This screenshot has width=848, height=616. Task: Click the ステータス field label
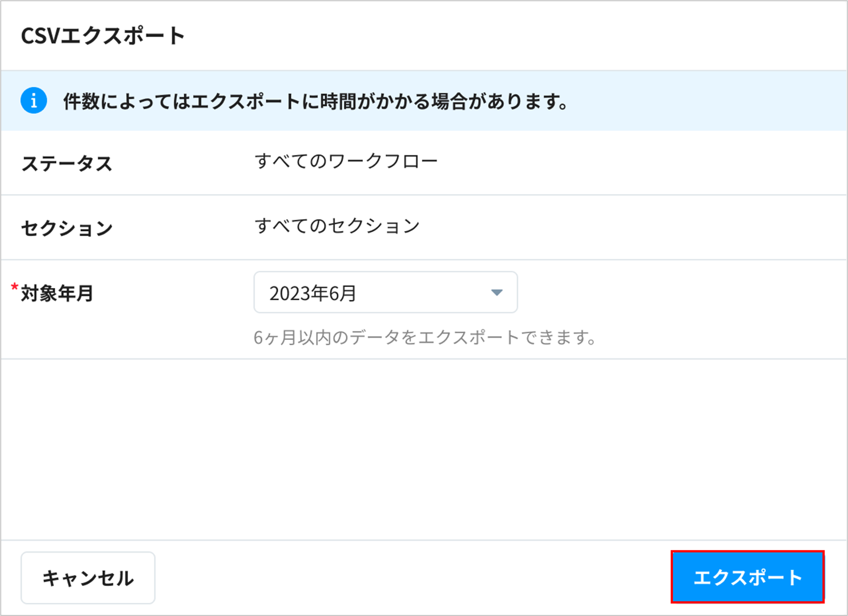coord(67,163)
